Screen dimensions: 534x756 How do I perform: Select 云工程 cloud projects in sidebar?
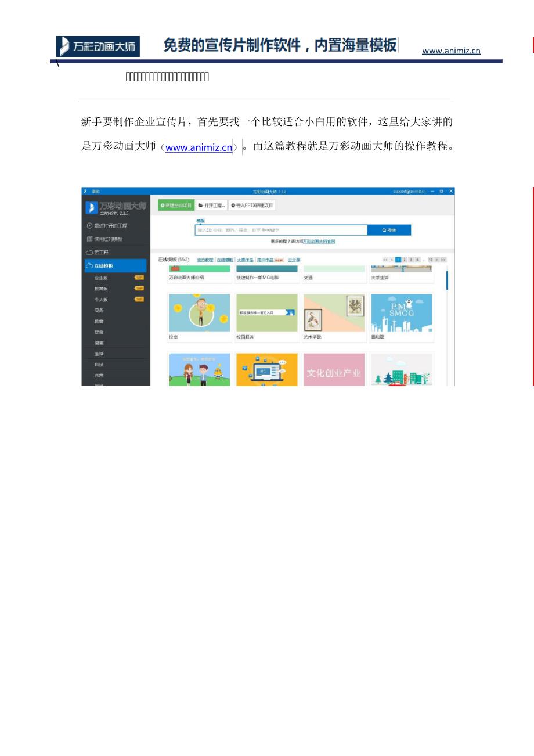(x=101, y=253)
